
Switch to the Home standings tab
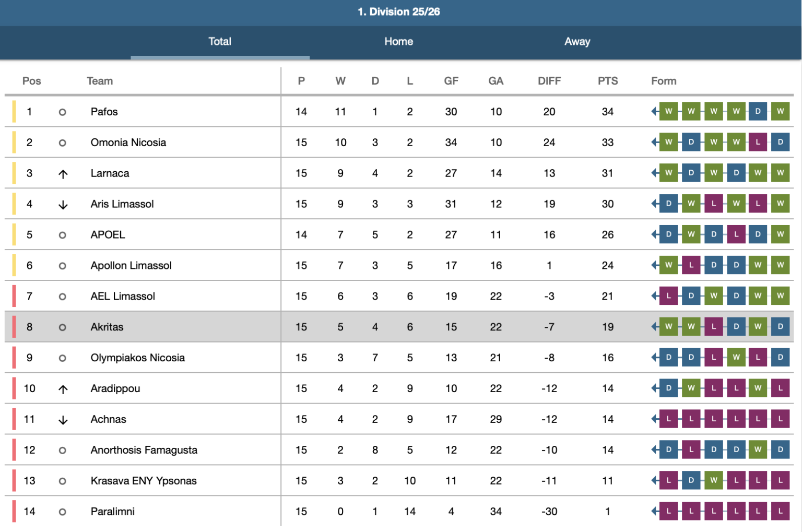click(x=398, y=42)
